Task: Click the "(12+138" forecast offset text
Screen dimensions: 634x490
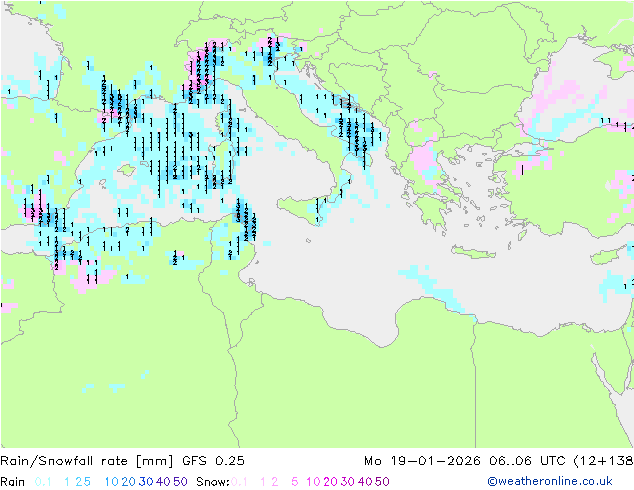Action: (604, 461)
